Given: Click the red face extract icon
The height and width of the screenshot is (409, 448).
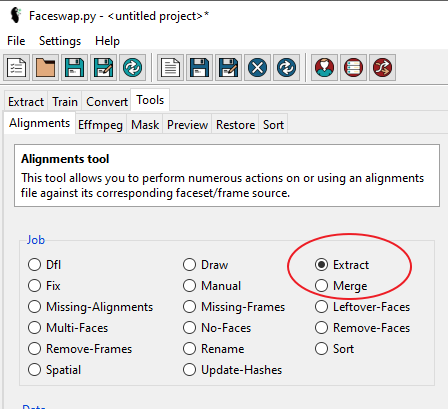Looking at the screenshot, I should (324, 68).
